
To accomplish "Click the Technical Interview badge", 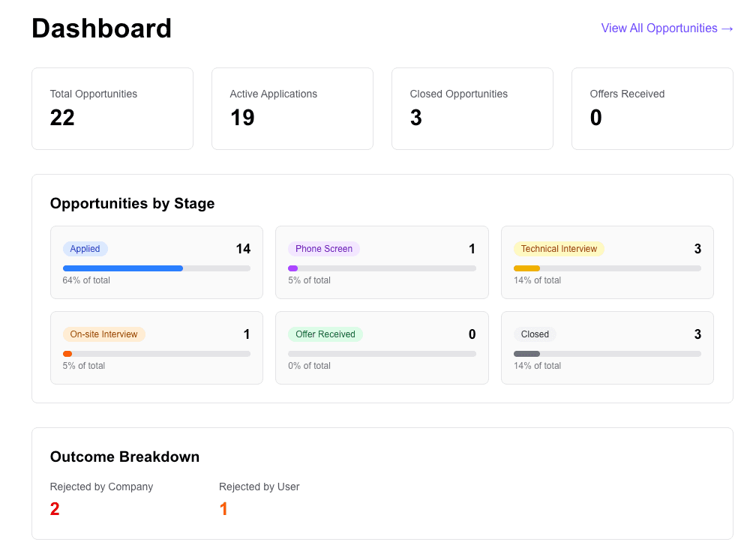I will coord(559,248).
